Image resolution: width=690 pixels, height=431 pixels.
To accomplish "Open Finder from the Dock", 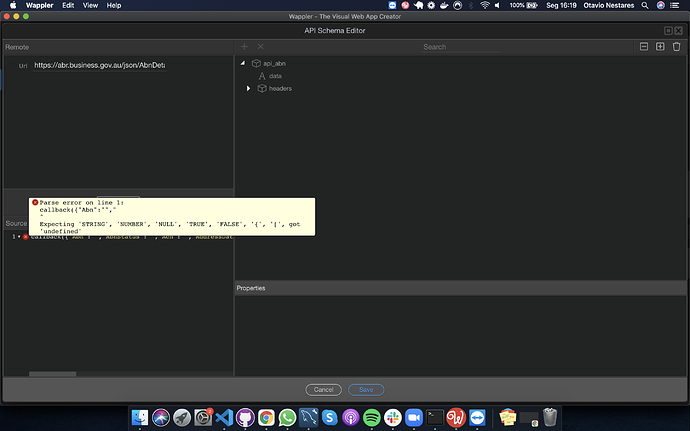I will coord(140,417).
